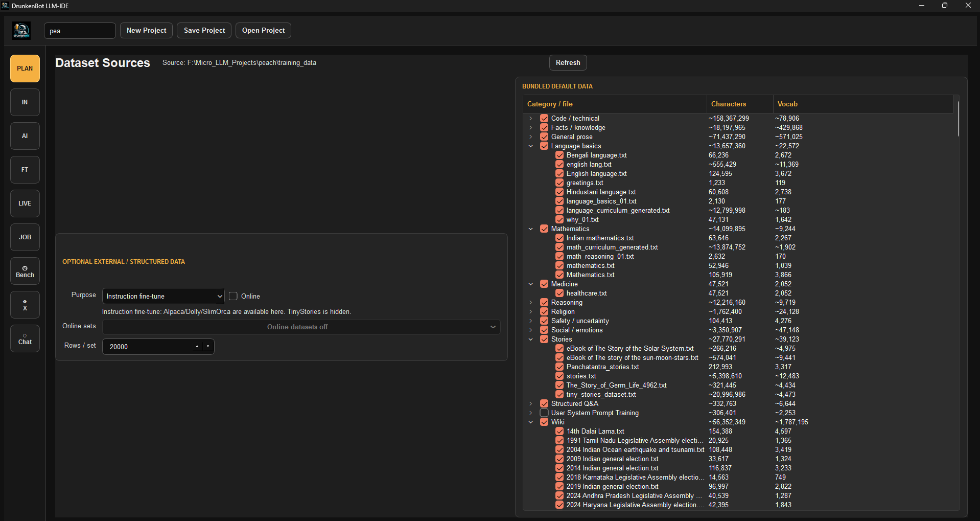Expand the Facts / knowledge category
Image resolution: width=980 pixels, height=521 pixels.
(531, 127)
